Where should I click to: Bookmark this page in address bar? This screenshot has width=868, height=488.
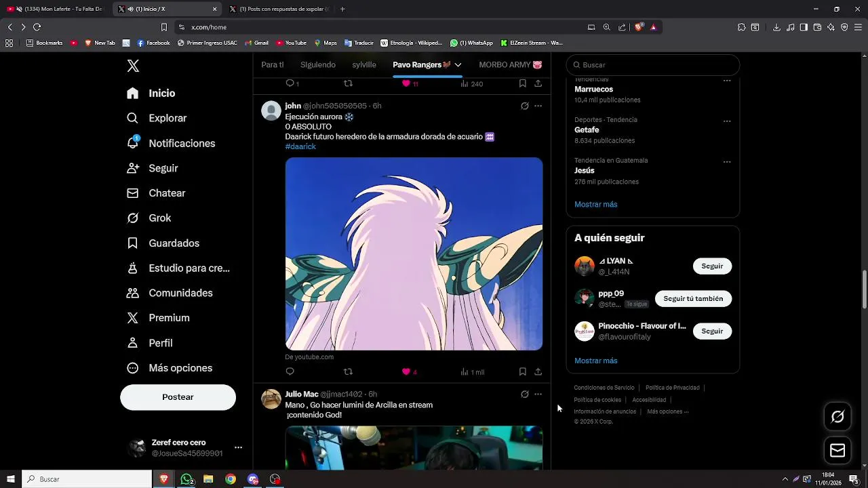click(163, 27)
